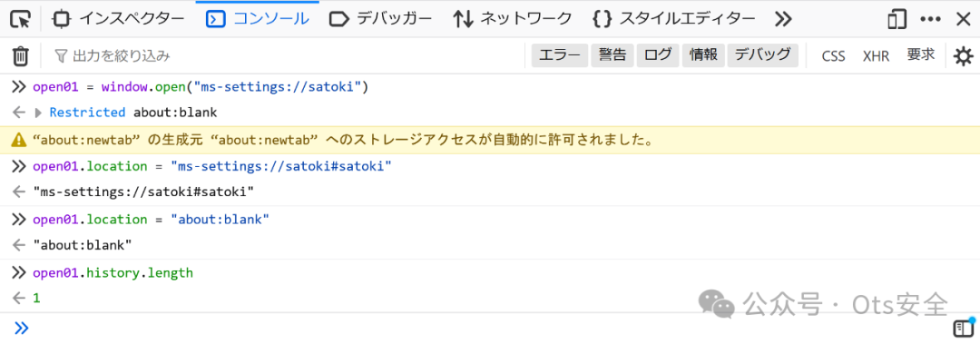
Task: Enable the XHR filter
Action: 876,56
